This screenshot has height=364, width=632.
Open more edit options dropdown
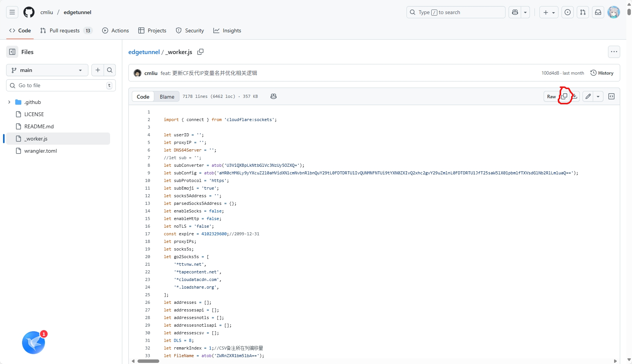click(x=598, y=96)
